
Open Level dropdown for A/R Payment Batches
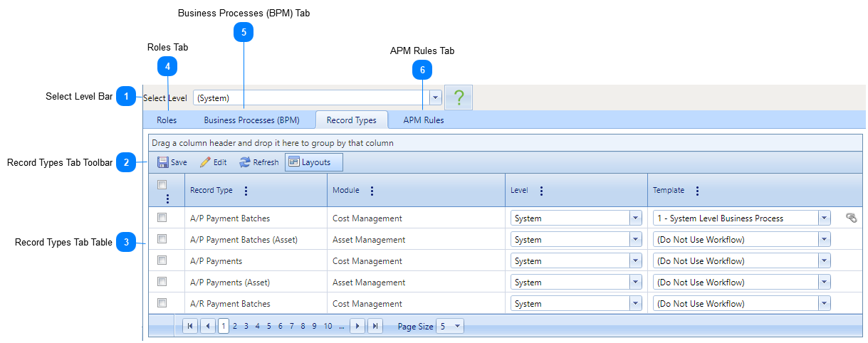[635, 304]
